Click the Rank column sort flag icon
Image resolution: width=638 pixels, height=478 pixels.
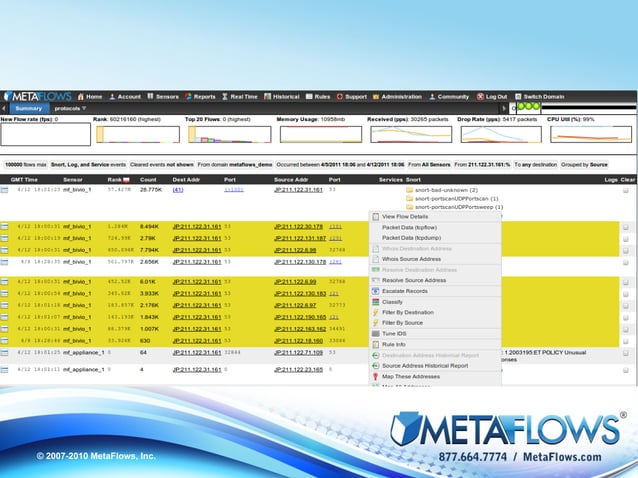(x=127, y=180)
